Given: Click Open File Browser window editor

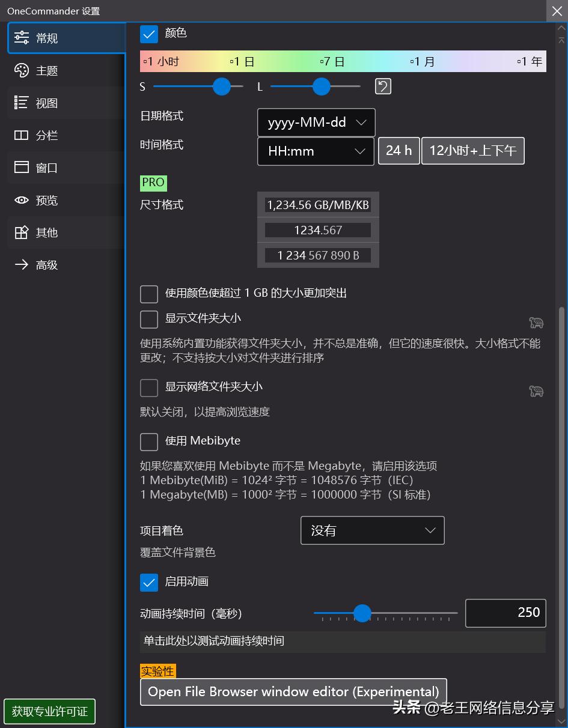Looking at the screenshot, I should coord(293,691).
